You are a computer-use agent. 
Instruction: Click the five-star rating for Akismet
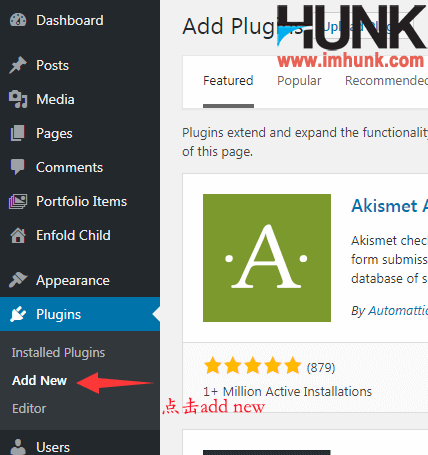point(252,365)
